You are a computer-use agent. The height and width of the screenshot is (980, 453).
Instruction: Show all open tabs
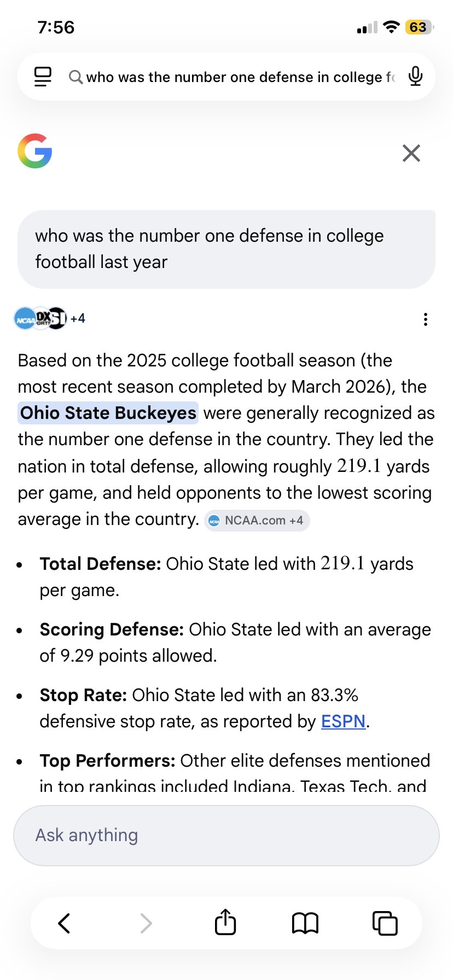tap(385, 923)
